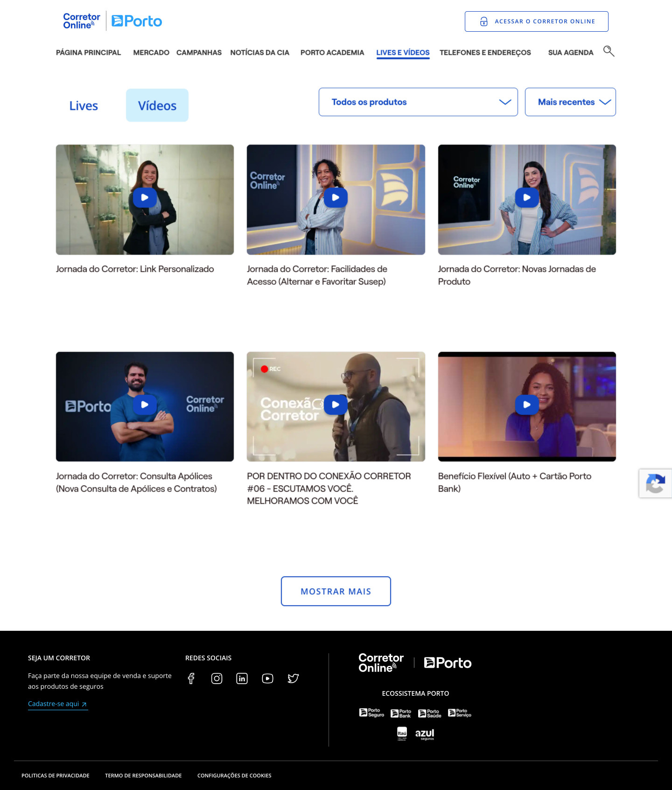
Task: Play the Facilidades de Acesso video
Action: point(336,197)
